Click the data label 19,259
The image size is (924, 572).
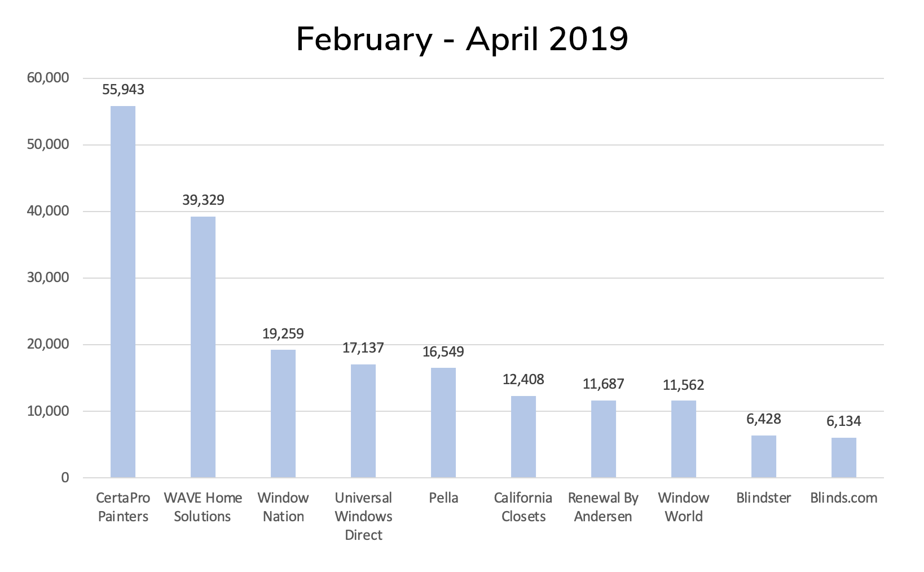[x=283, y=333]
